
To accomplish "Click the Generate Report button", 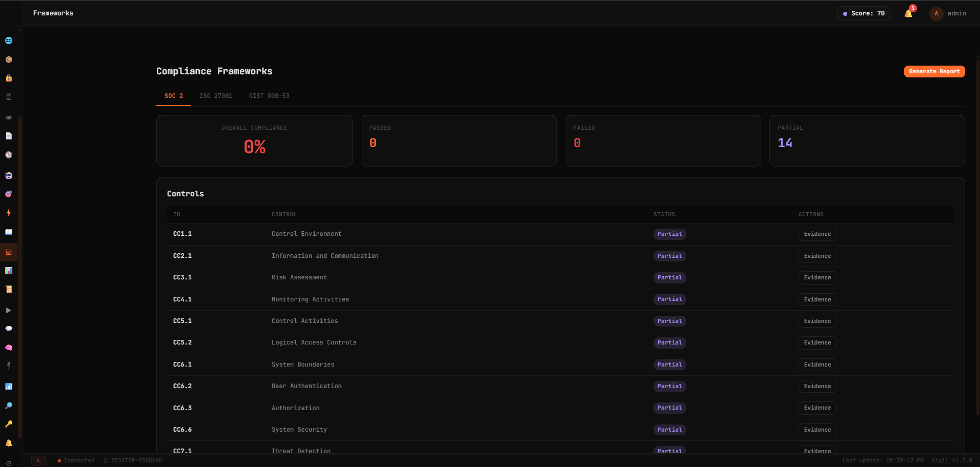I will pyautogui.click(x=934, y=72).
